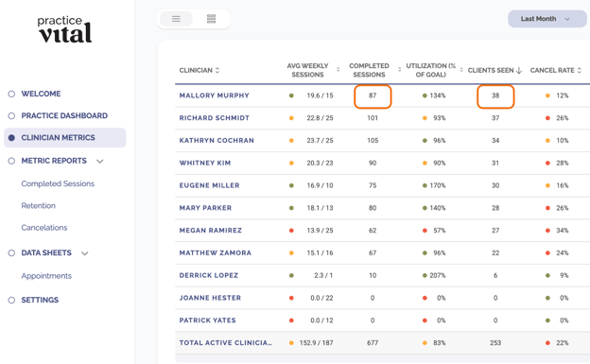Open the Retention report
Image resolution: width=590 pixels, height=364 pixels.
click(x=39, y=205)
